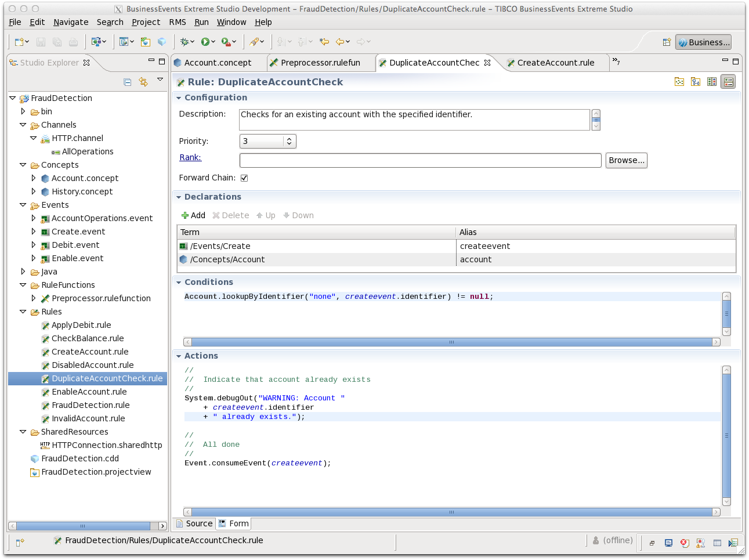Open the Navigate menu
This screenshot has height=560, width=749.
tap(71, 22)
